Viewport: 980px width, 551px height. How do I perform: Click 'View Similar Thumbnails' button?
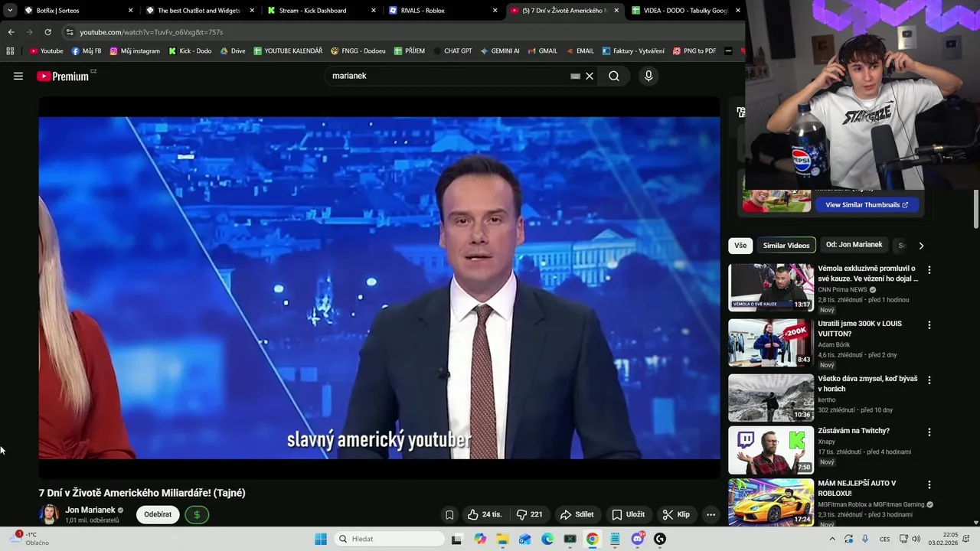tap(866, 204)
